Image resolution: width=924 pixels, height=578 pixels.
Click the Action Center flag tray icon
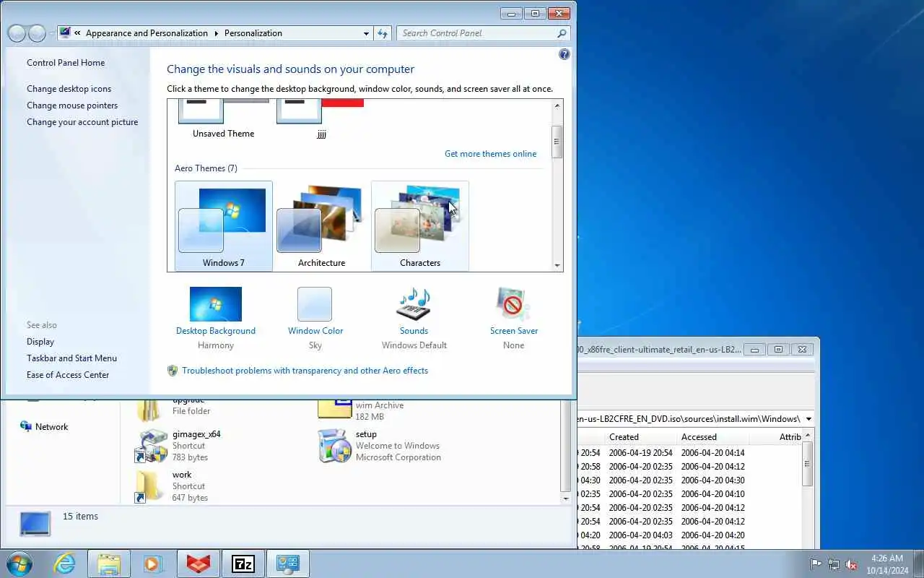[816, 564]
